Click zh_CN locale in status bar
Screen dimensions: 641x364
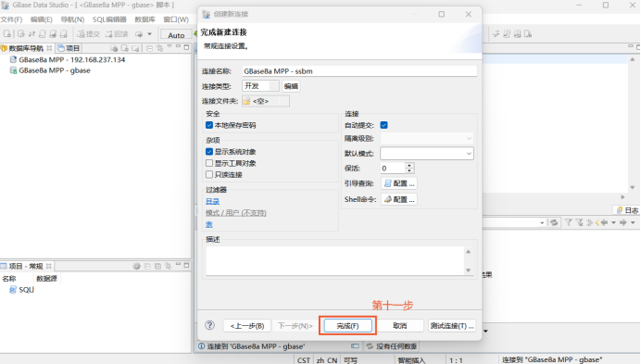327,360
